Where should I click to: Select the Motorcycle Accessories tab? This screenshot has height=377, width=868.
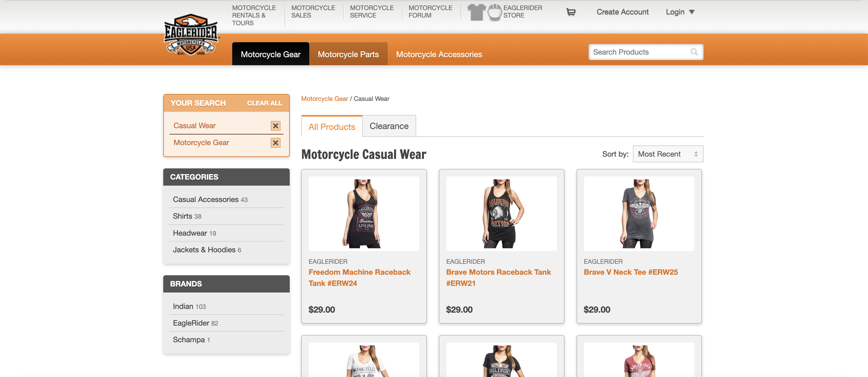coord(439,54)
